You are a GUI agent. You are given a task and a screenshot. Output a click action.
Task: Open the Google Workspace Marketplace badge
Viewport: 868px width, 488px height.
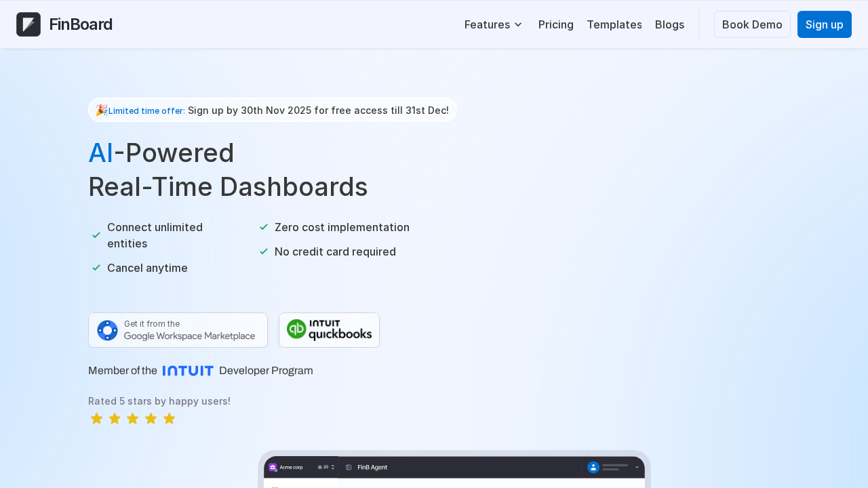tap(178, 330)
